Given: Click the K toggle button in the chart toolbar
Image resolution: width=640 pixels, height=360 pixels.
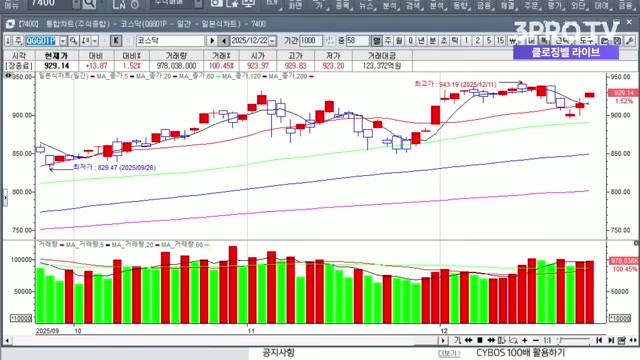Looking at the screenshot, I should pos(116,41).
